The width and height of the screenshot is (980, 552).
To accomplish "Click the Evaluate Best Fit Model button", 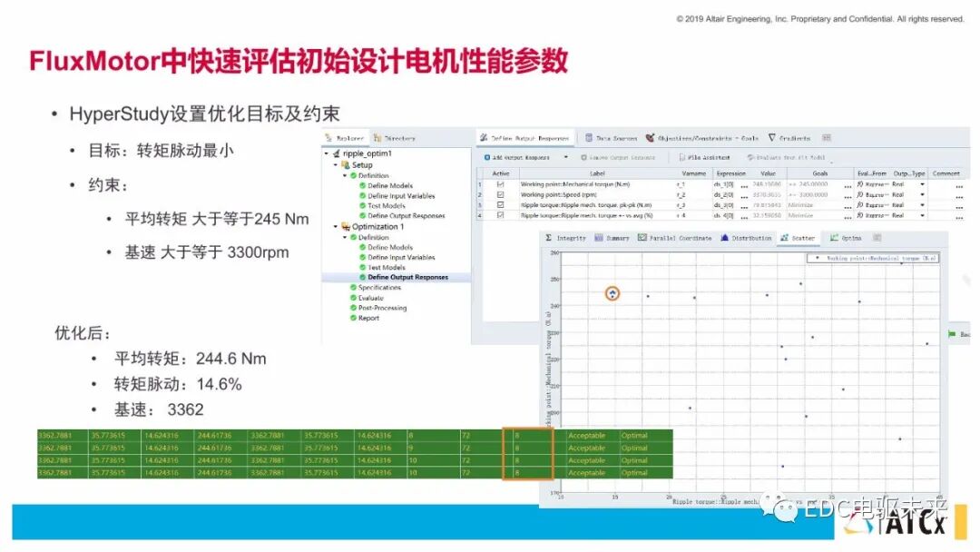I will coord(786,158).
